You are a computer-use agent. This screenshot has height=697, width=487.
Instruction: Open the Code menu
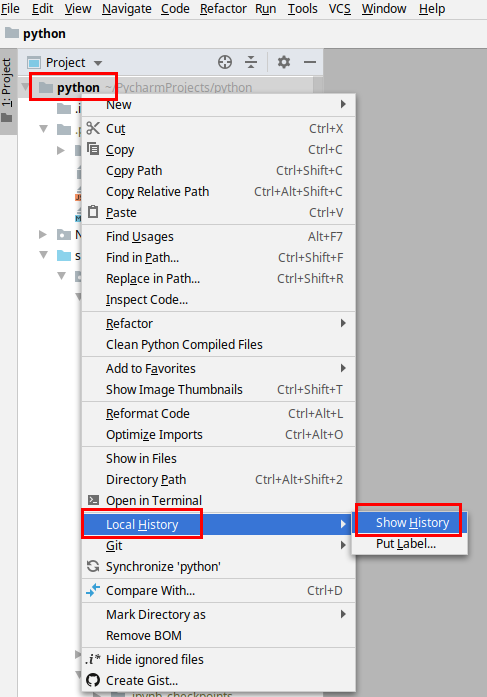pos(175,9)
